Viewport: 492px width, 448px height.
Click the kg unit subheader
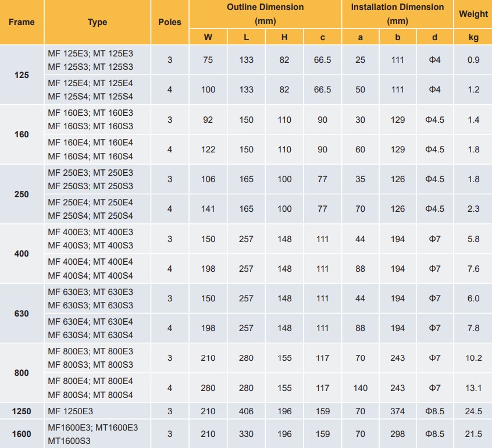[x=473, y=38]
